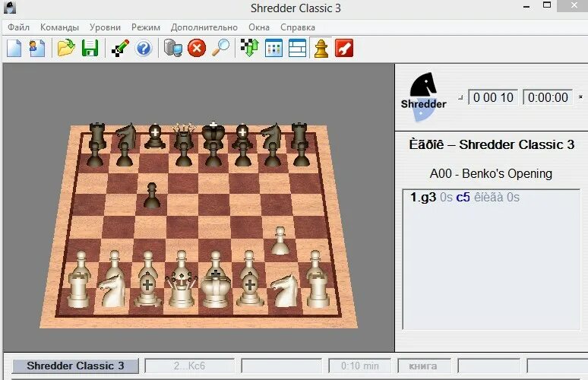Click the black clock showing 0:00:00
The image size is (588, 380).
coord(548,97)
